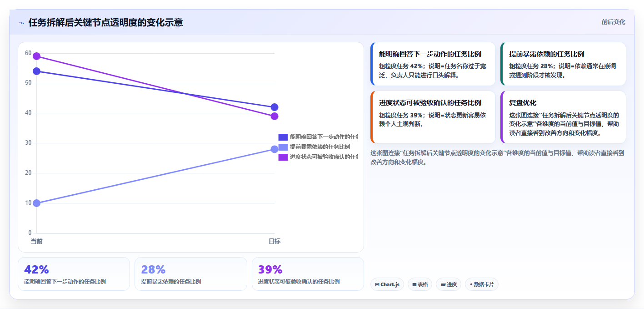Click the text 粗粒度任务 39% in the third card
This screenshot has width=644, height=309.
pyautogui.click(x=400, y=115)
